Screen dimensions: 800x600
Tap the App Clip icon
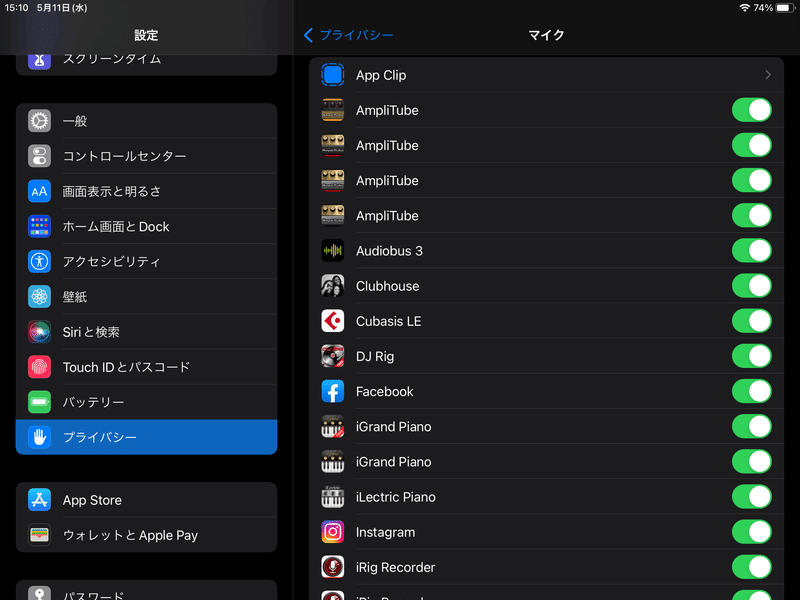[x=333, y=75]
